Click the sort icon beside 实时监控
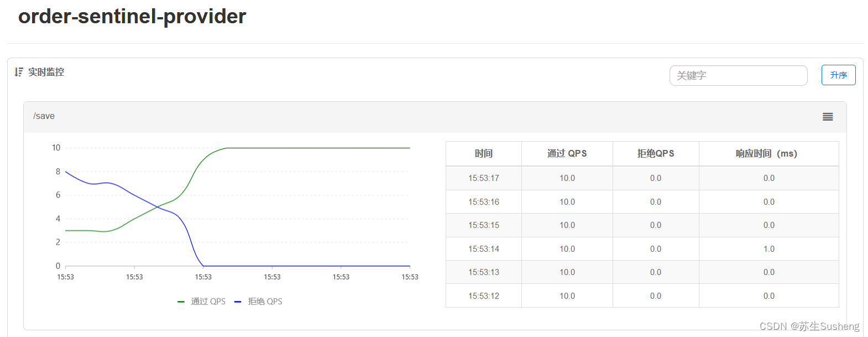This screenshot has width=868, height=337. [x=19, y=72]
